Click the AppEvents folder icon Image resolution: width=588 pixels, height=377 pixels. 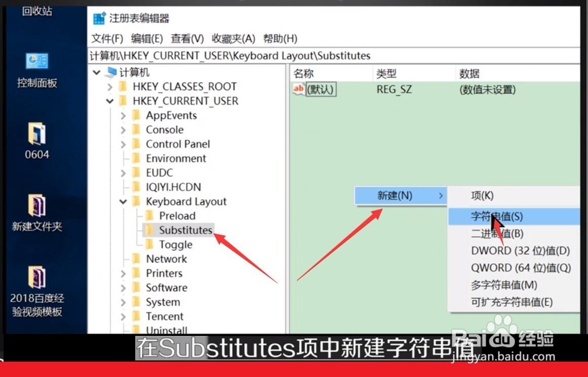coord(136,115)
